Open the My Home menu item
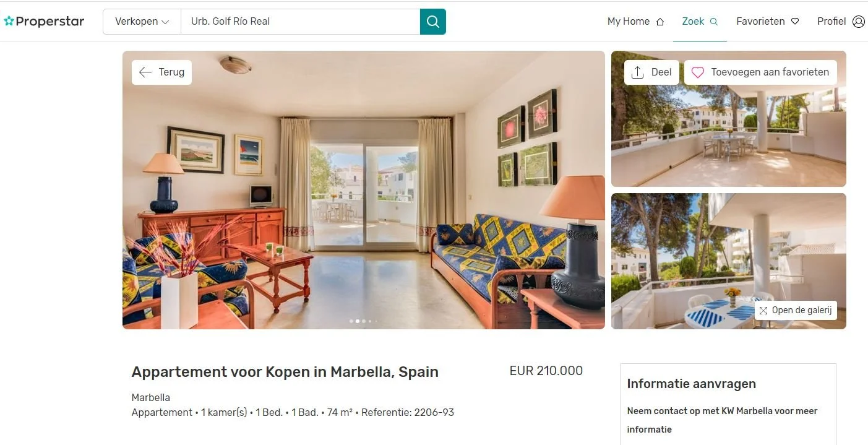868x445 pixels. (x=635, y=21)
